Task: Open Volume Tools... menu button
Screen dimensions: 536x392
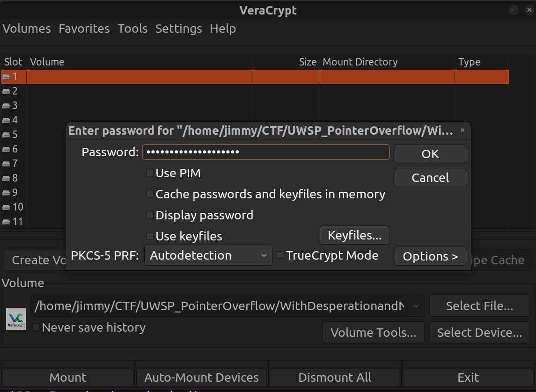Action: coord(373,332)
